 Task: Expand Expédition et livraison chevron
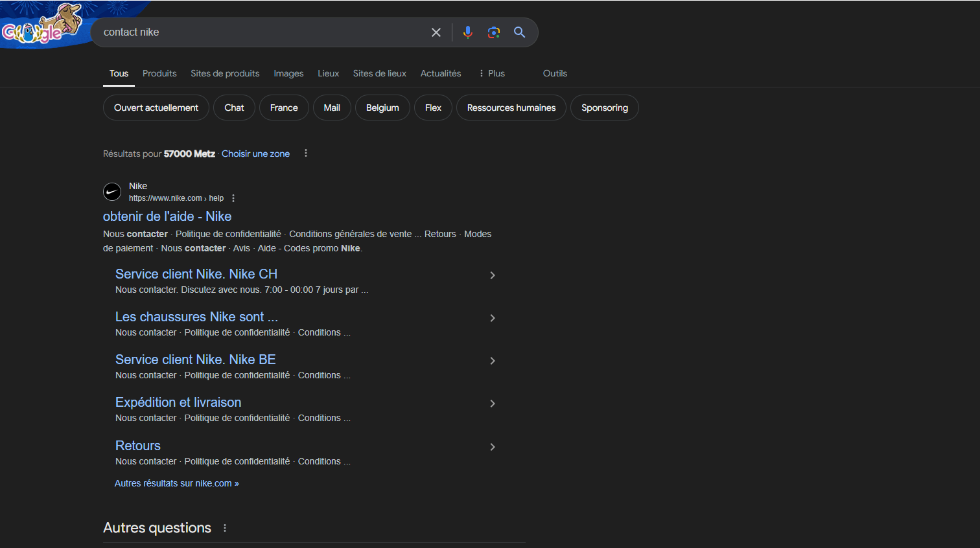pyautogui.click(x=493, y=404)
